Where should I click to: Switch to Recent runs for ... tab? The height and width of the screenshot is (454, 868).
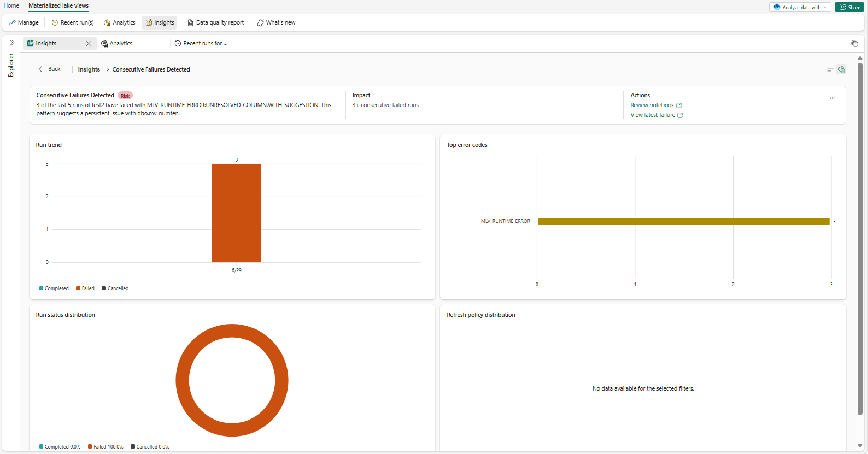click(x=201, y=44)
